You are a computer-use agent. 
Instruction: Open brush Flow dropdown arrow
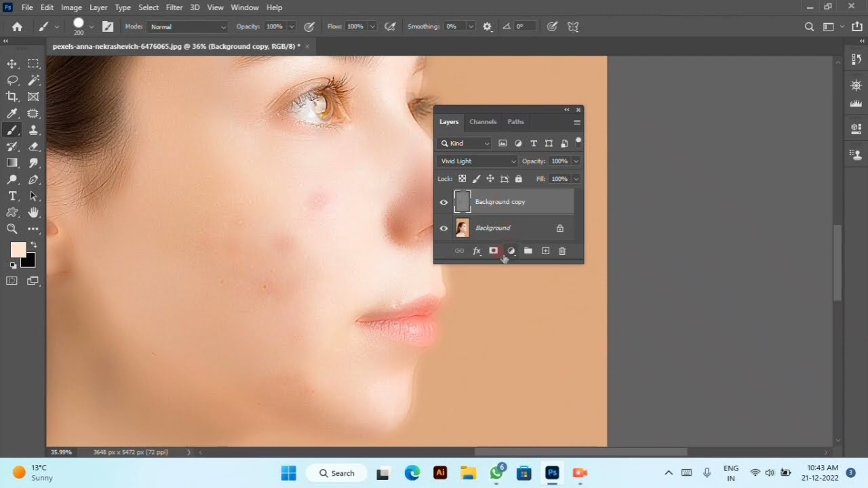click(x=372, y=26)
